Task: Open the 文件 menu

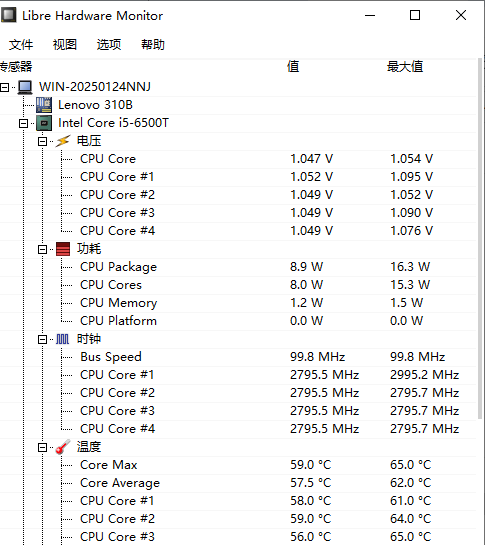Action: click(21, 44)
